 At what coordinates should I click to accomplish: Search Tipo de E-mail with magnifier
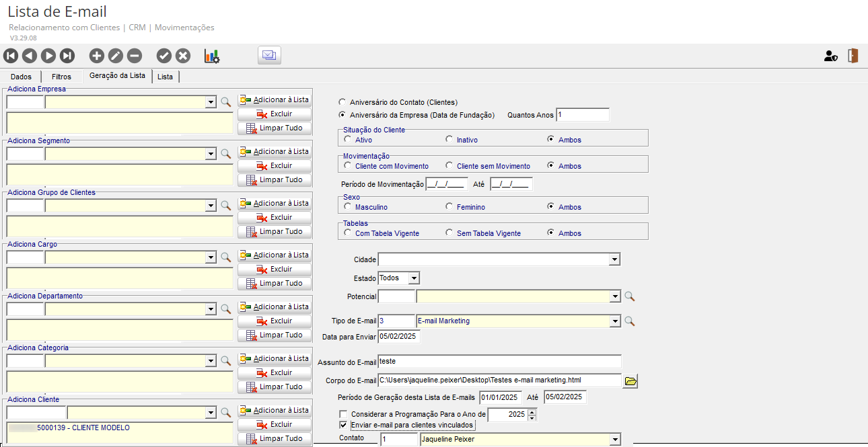(630, 321)
